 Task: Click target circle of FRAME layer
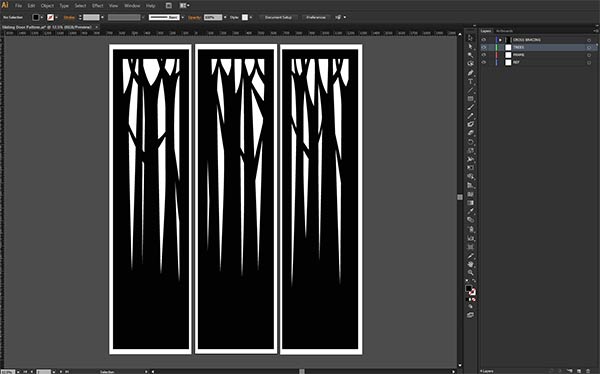coord(589,55)
